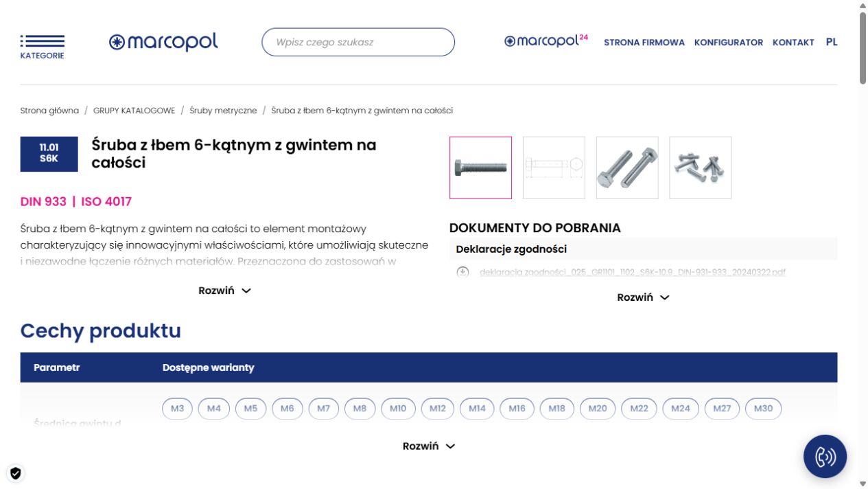Viewport: 868px width, 489px height.
Task: Choose the M18 variant chip
Action: (557, 409)
